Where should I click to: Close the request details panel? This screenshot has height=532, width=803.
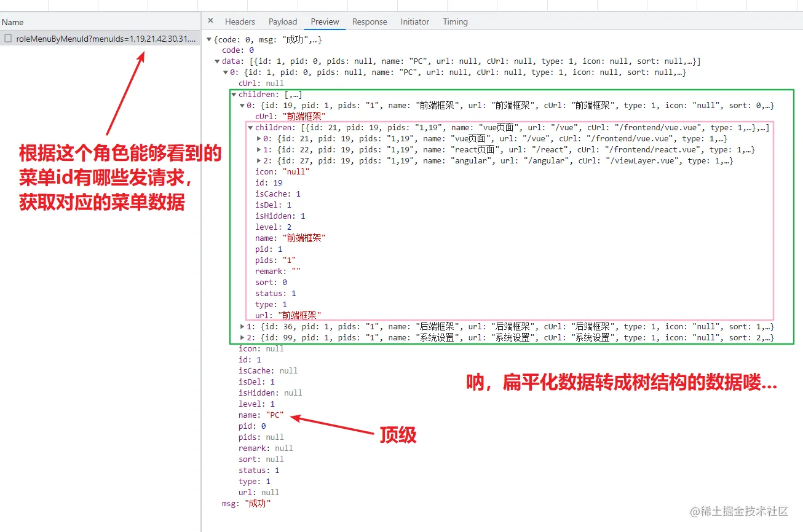tap(210, 21)
